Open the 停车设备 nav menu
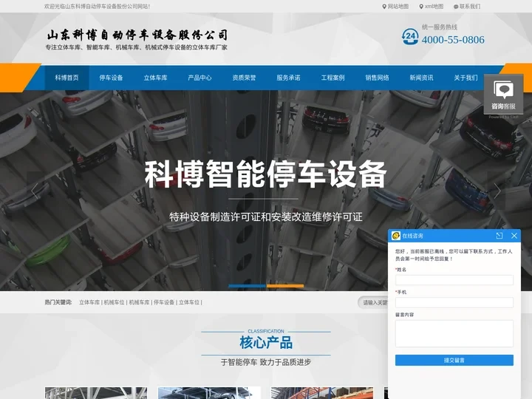This screenshot has width=532, height=399. coord(111,78)
